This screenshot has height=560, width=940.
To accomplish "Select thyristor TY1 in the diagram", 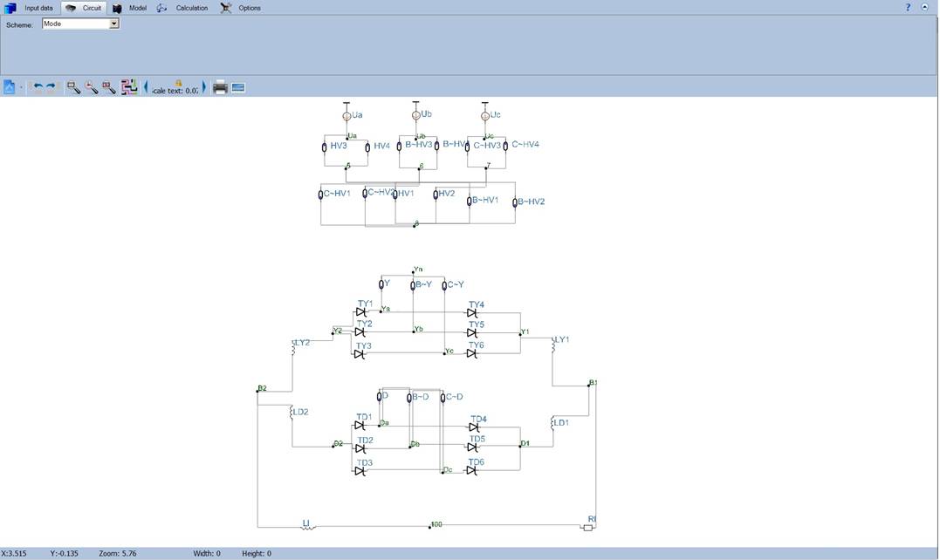I will [360, 312].
